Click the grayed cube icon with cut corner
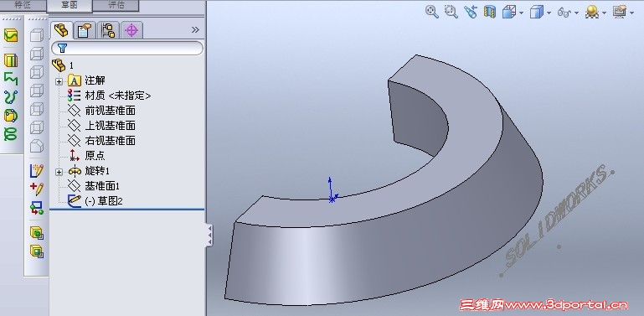Screen dimensions: 644x316 (x=37, y=146)
